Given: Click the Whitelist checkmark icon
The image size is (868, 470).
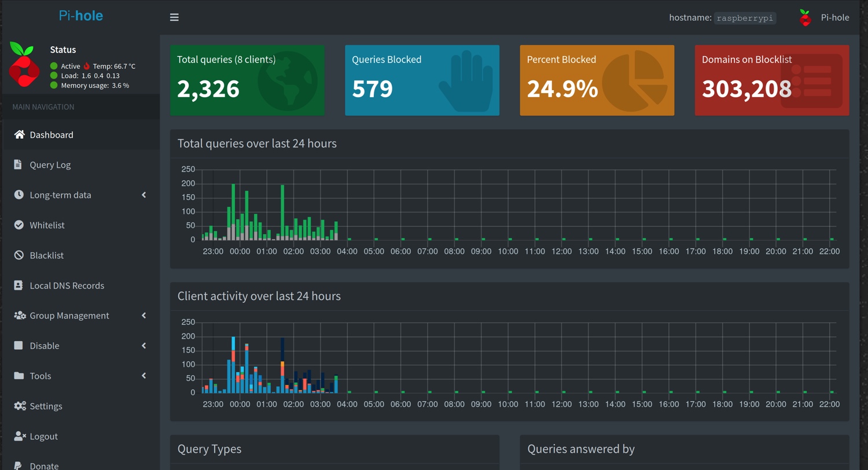Looking at the screenshot, I should coord(19,225).
